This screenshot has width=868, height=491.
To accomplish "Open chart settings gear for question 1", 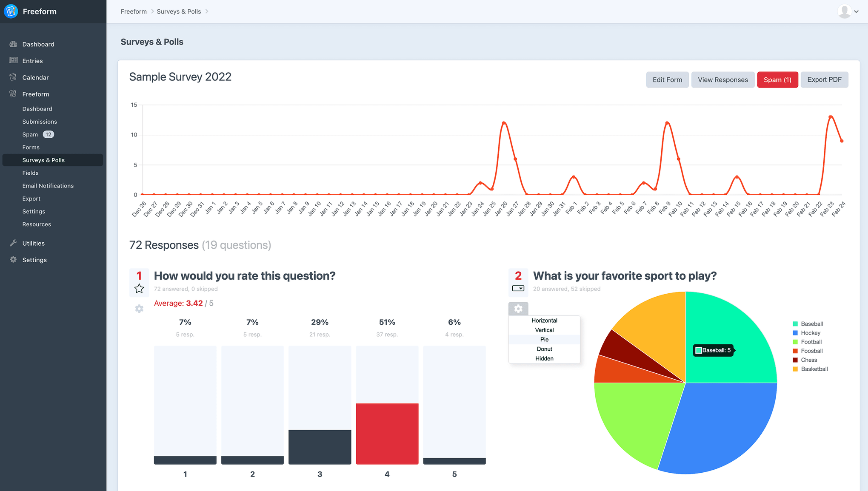I will coord(139,308).
